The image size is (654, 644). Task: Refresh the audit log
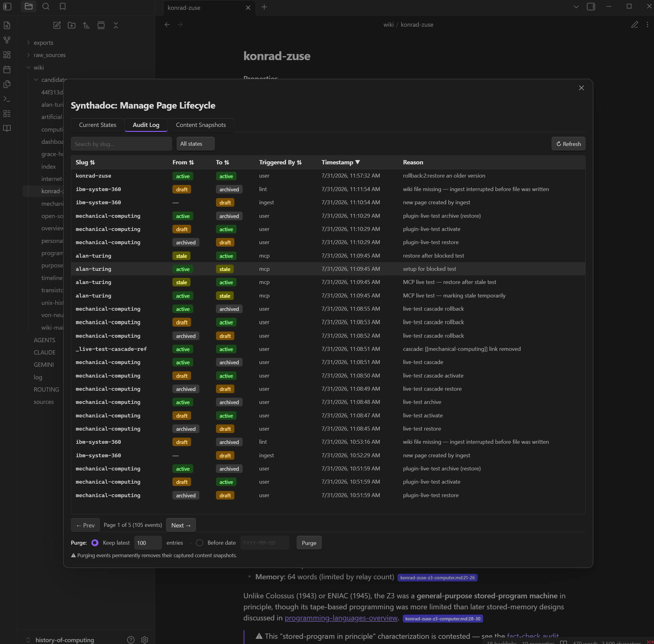tap(568, 144)
